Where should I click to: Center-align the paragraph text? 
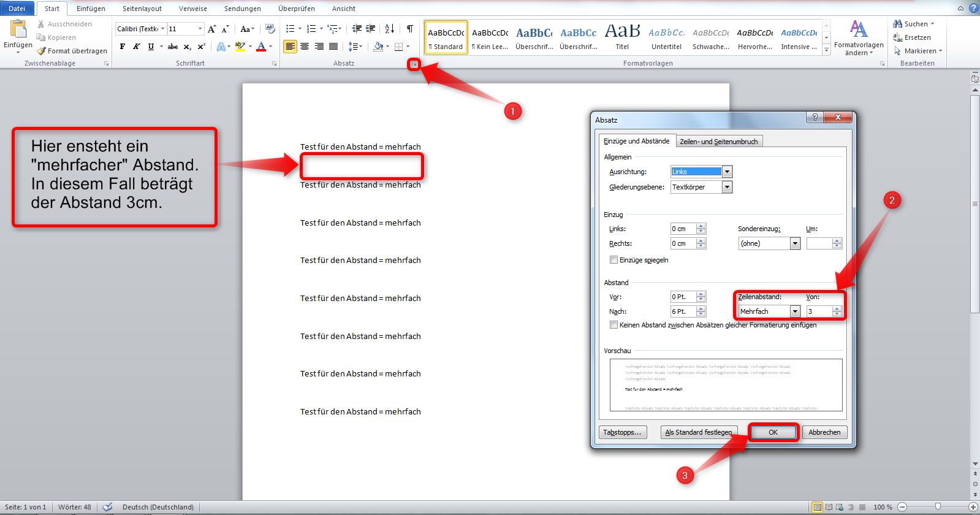(305, 47)
